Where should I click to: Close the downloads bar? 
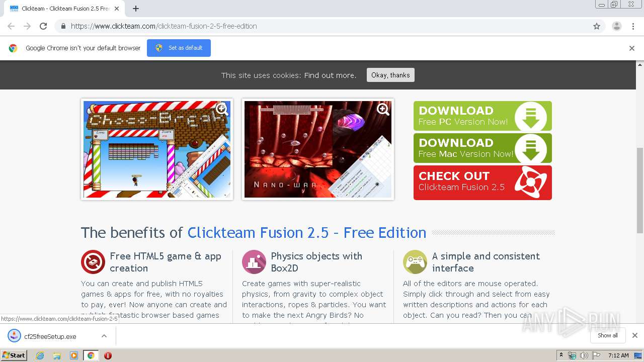pos(635,335)
